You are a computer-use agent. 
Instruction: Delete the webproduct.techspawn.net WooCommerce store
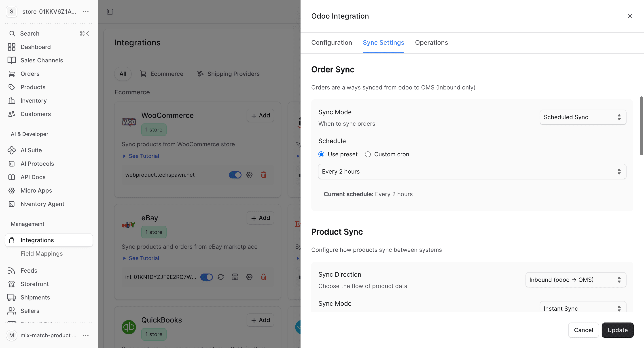[263, 175]
